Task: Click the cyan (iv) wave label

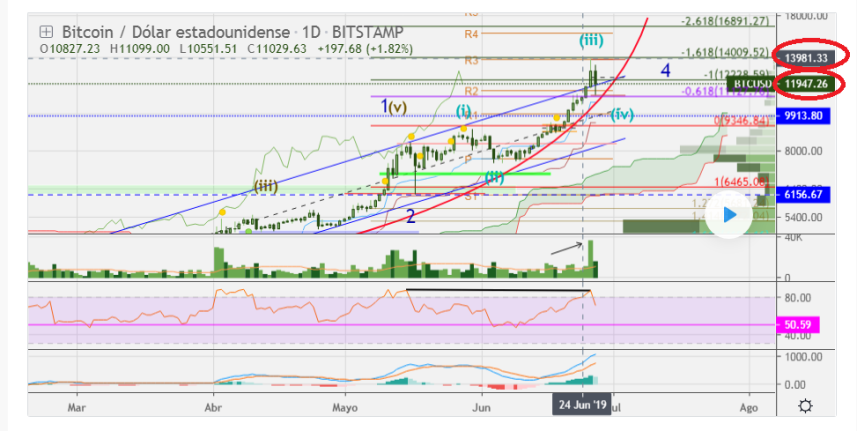Action: point(622,114)
